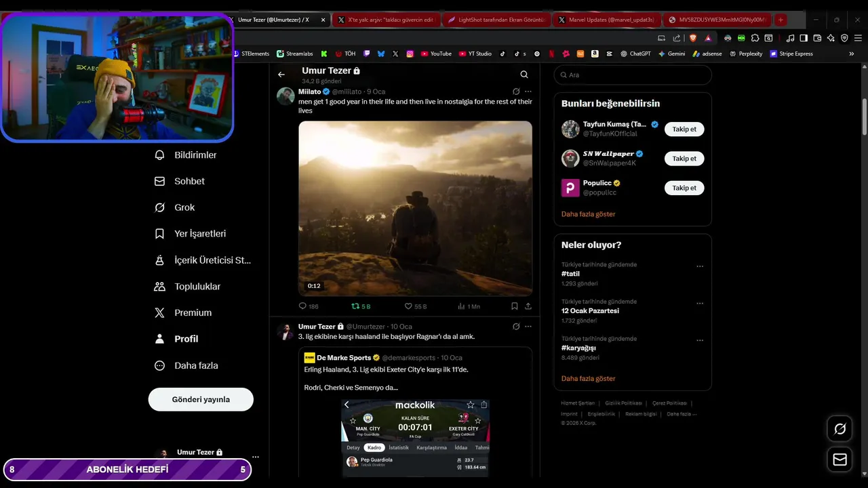Expand Daha fazla footer links
This screenshot has width=868, height=488.
pyautogui.click(x=682, y=413)
